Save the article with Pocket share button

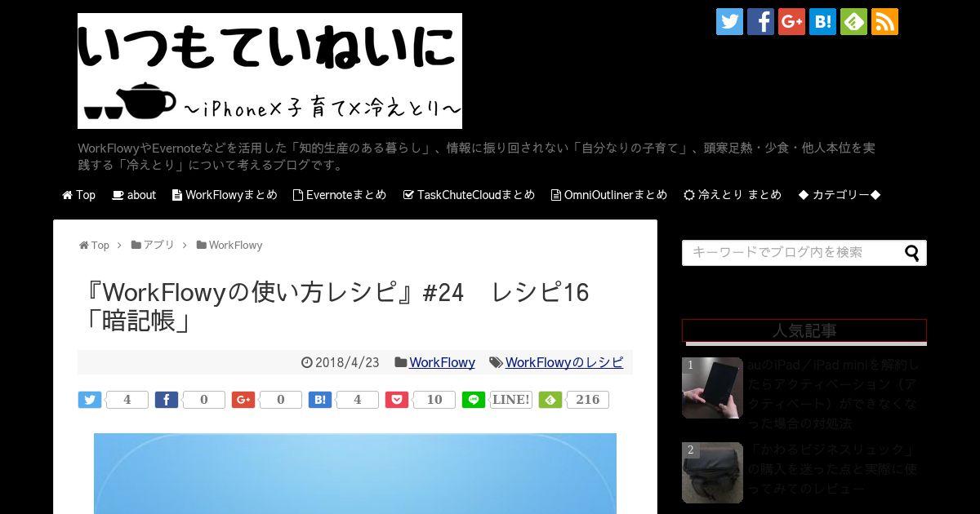(397, 400)
